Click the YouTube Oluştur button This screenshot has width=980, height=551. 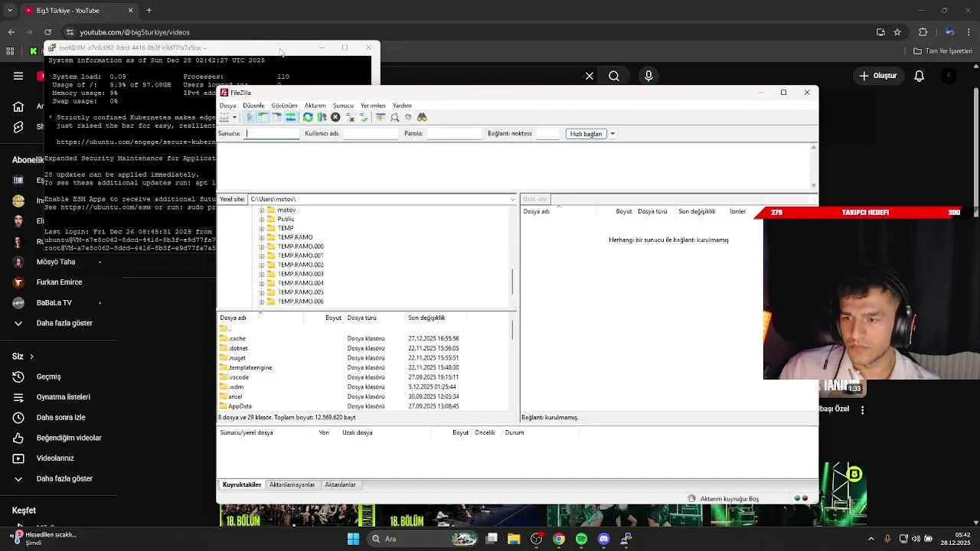pos(878,76)
